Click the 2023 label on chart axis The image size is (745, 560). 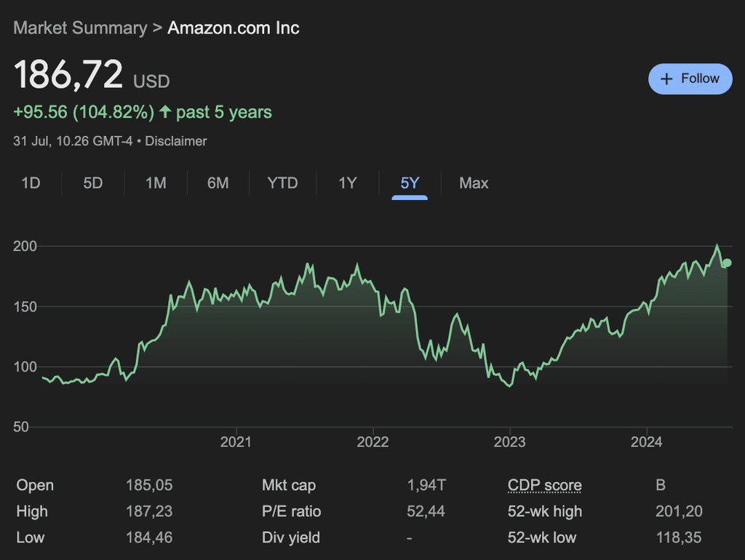tap(510, 441)
